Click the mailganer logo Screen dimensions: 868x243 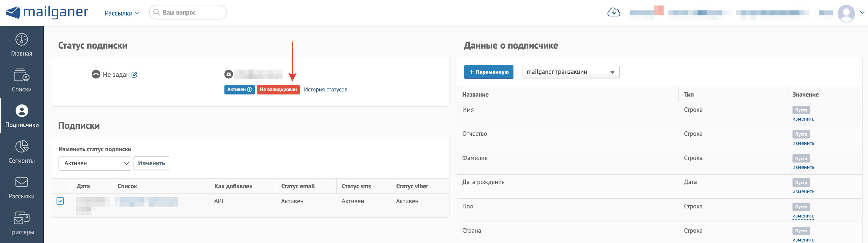pos(47,12)
